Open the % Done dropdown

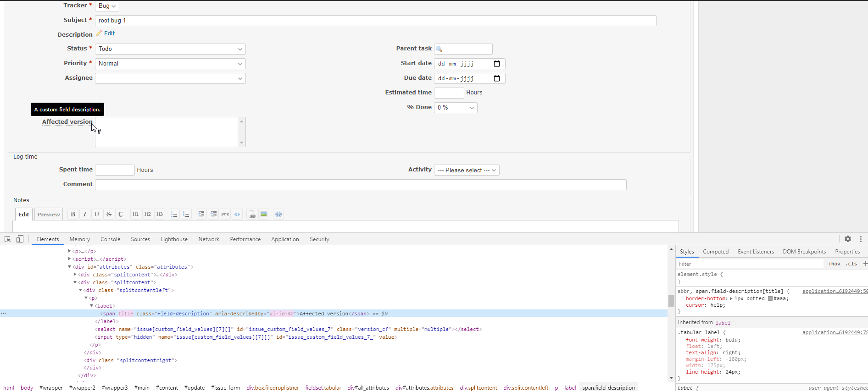click(456, 108)
